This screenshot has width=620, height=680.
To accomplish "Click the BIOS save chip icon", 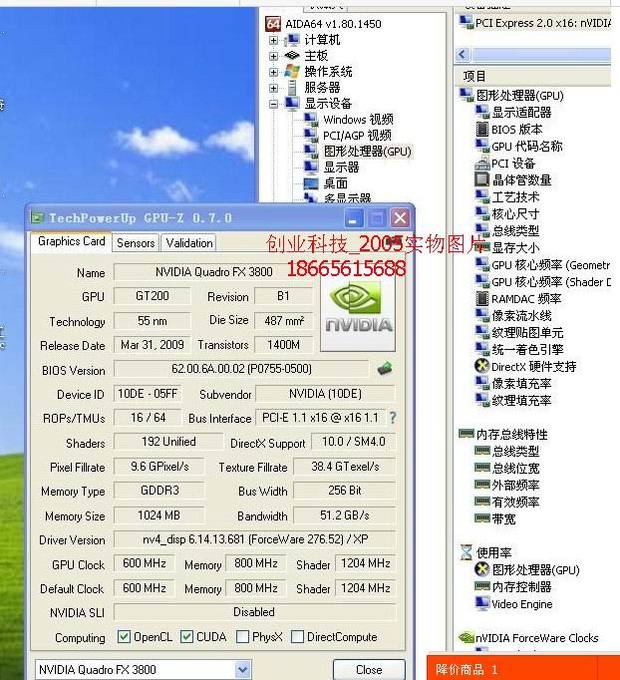I will coord(385,369).
